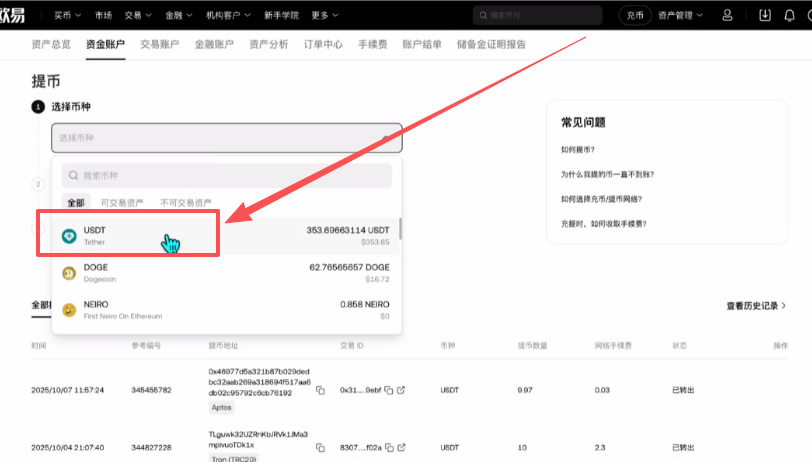The width and height of the screenshot is (812, 462).
Task: Expand the 资产管理 dropdown
Action: (x=680, y=16)
